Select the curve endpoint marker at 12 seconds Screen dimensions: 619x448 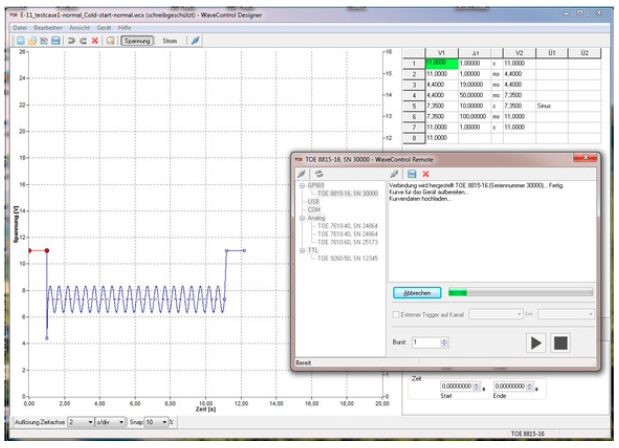244,251
